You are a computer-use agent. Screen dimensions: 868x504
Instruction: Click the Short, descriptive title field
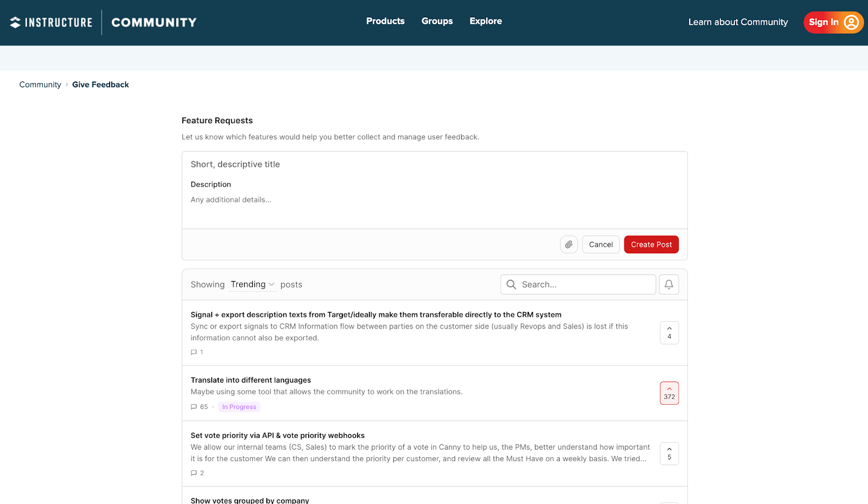435,164
